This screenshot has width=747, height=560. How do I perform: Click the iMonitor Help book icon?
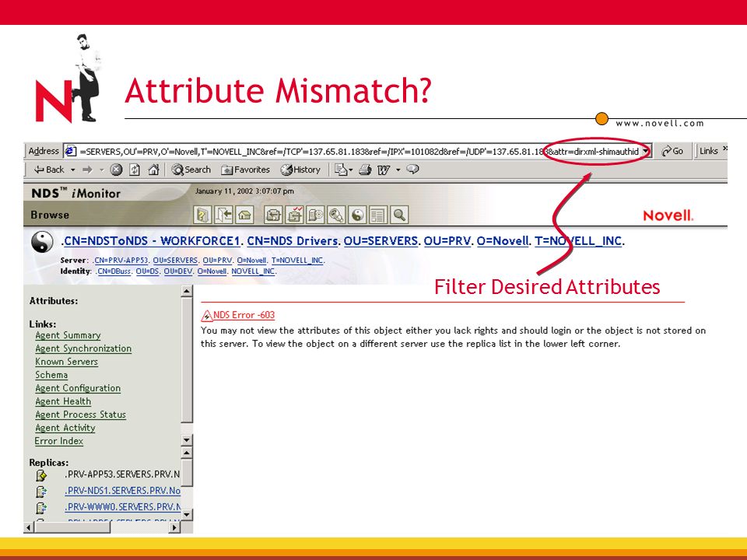(x=202, y=215)
